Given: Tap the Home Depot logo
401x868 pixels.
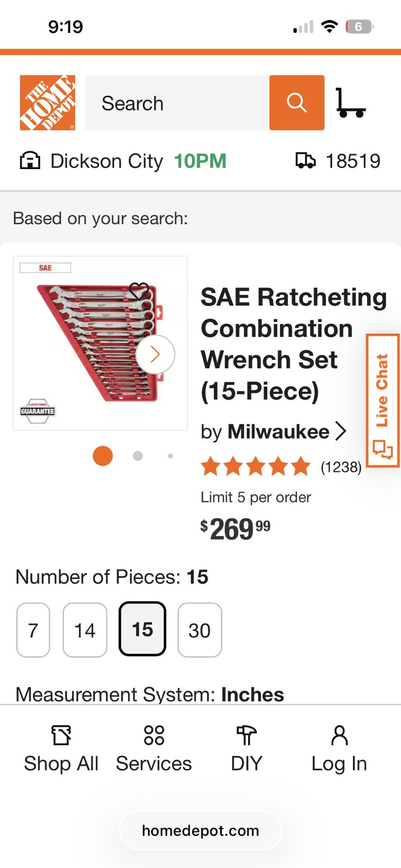Looking at the screenshot, I should click(47, 103).
